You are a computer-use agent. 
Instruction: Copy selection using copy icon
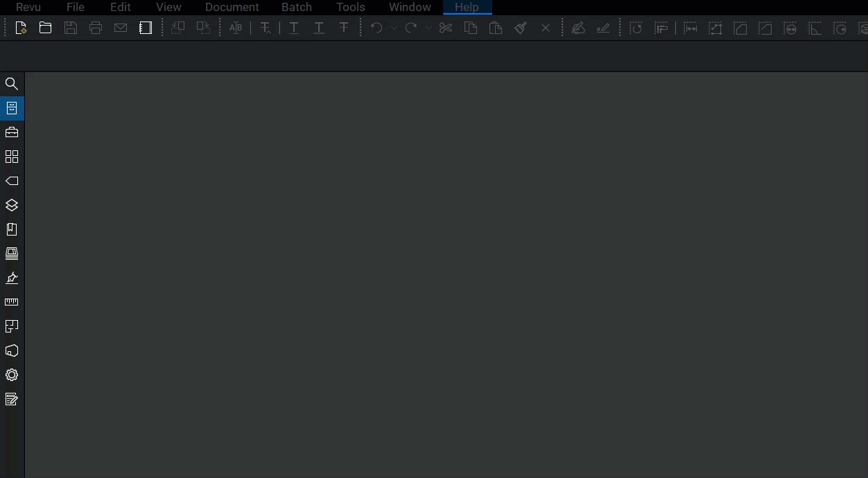(471, 28)
